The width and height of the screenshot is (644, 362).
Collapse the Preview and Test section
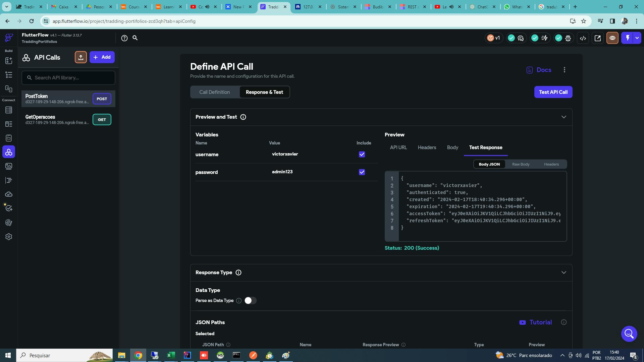click(x=563, y=117)
